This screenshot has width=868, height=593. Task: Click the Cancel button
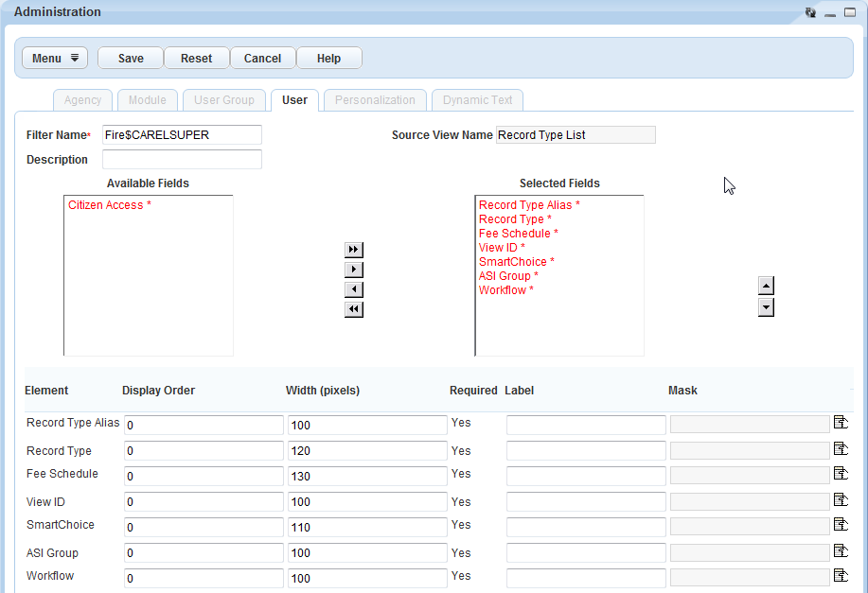pos(262,59)
